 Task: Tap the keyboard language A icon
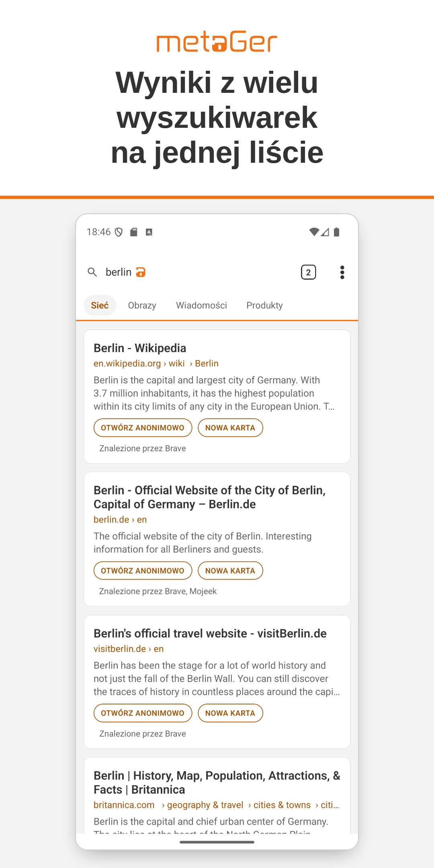coord(149,232)
